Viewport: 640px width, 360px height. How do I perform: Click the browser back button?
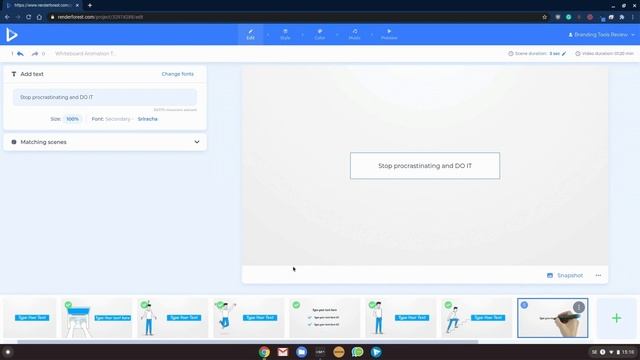(7, 17)
